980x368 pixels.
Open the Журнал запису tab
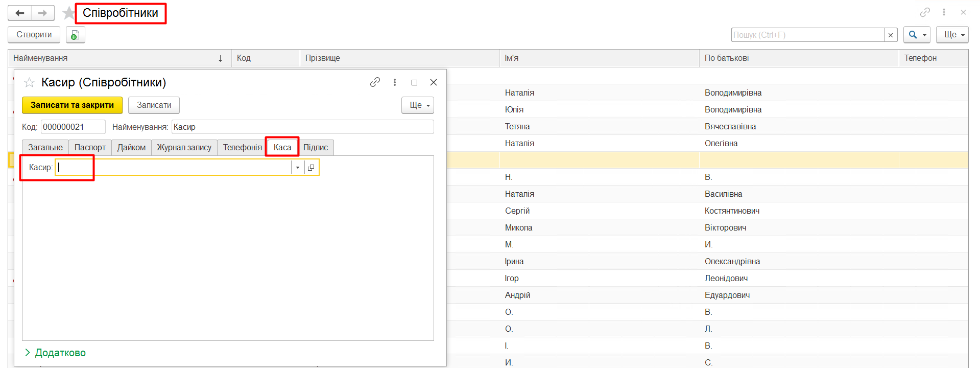tap(184, 147)
